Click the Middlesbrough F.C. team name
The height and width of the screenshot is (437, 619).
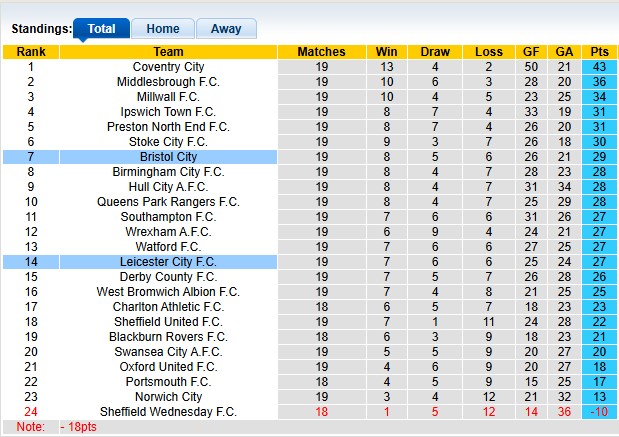pos(168,82)
